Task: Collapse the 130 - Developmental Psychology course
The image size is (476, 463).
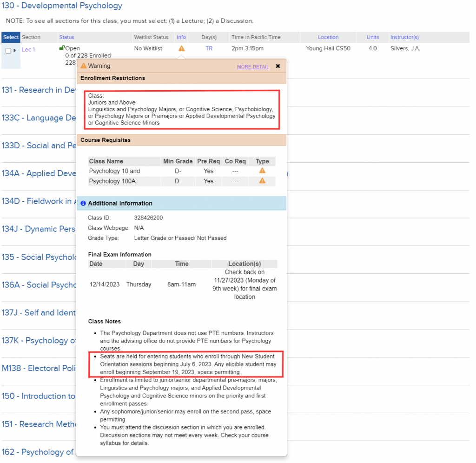Action: (62, 6)
